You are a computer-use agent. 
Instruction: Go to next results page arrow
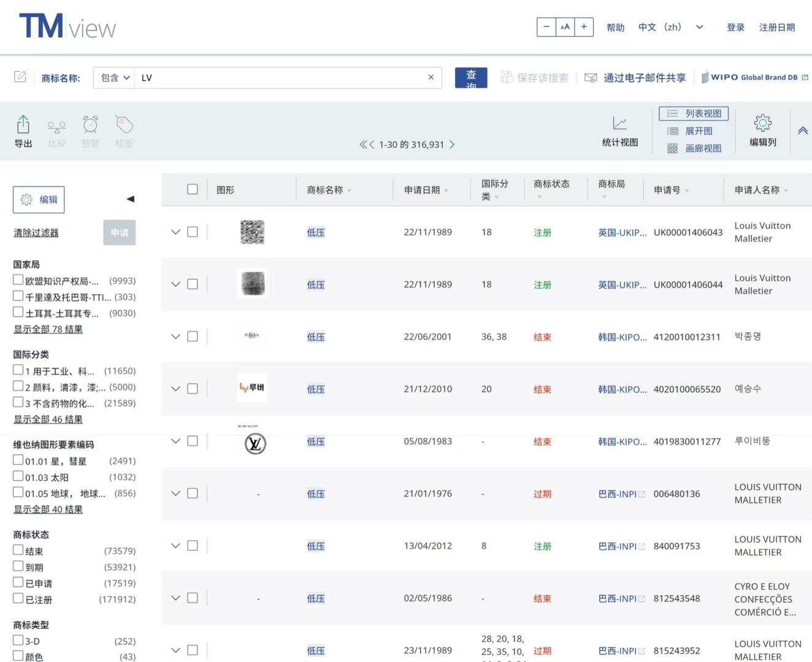(452, 145)
